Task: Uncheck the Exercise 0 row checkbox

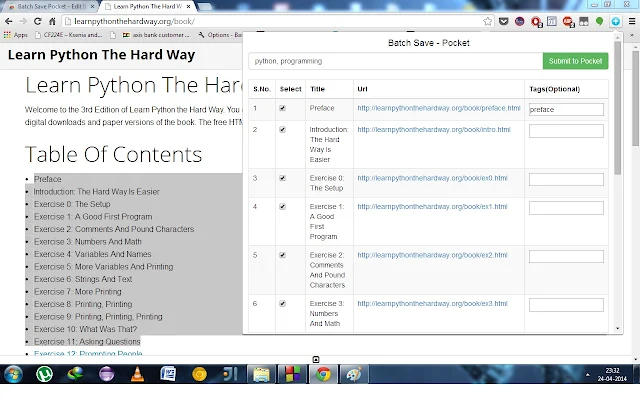Action: [282, 178]
